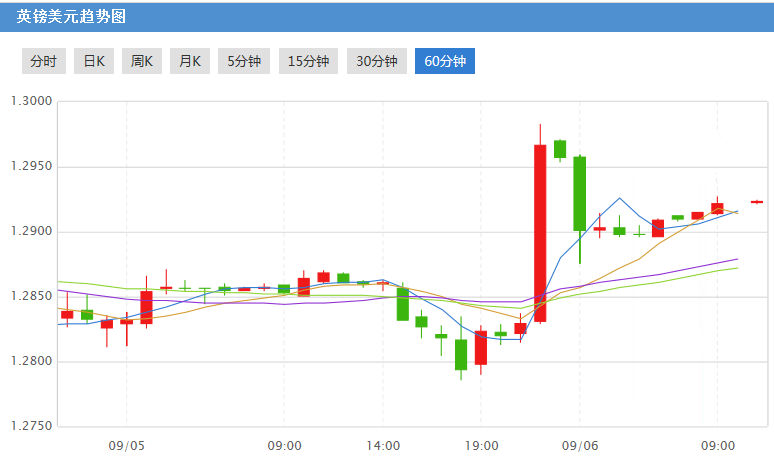Select the 15分钟 interval tab
Image resolution: width=774 pixels, height=463 pixels.
pos(308,61)
